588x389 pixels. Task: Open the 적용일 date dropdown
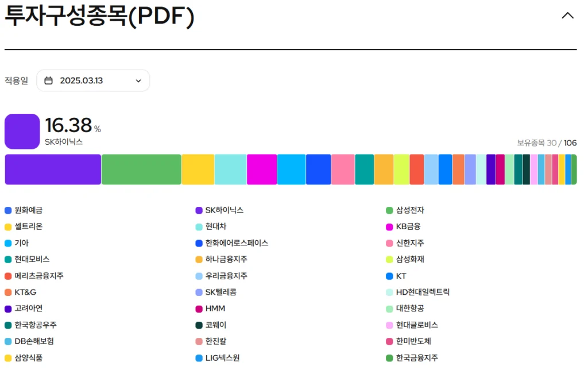click(x=93, y=80)
